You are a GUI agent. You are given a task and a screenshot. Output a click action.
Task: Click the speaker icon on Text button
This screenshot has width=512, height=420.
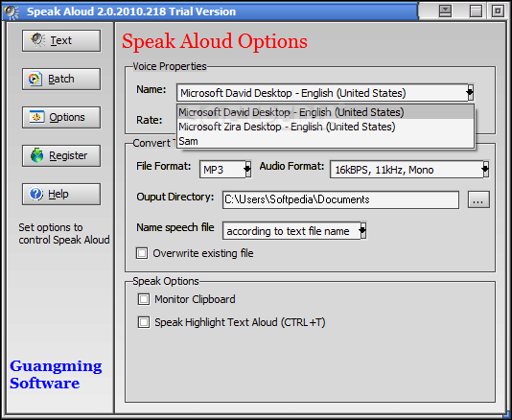point(38,40)
